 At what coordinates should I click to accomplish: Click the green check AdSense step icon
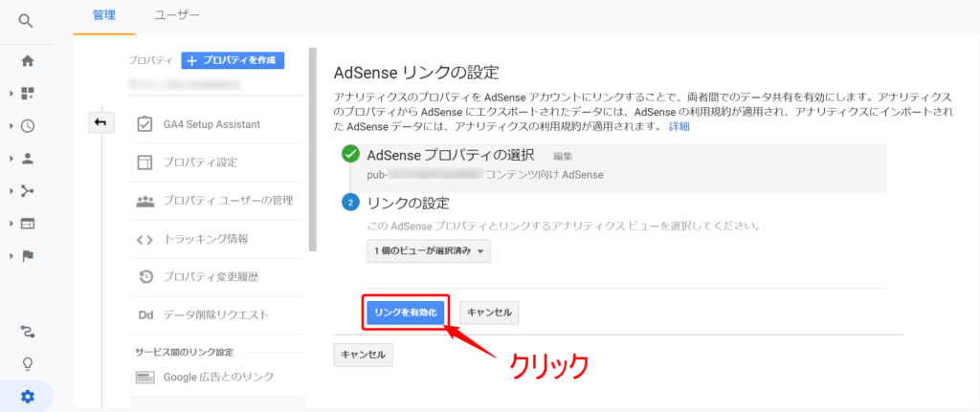pyautogui.click(x=350, y=156)
